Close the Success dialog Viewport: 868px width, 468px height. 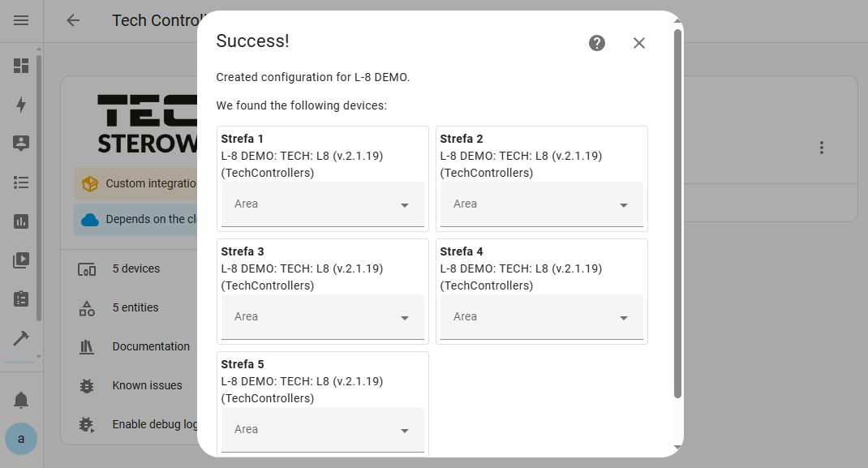[x=638, y=43]
